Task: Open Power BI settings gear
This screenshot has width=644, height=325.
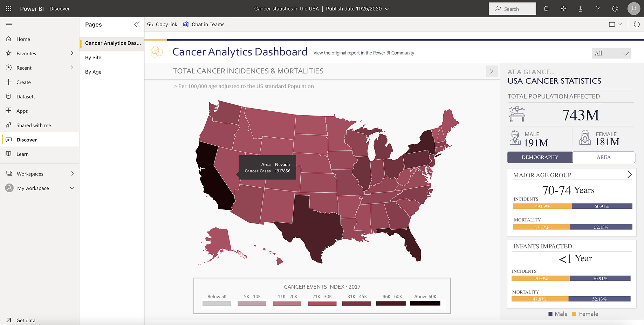Action: click(x=563, y=8)
